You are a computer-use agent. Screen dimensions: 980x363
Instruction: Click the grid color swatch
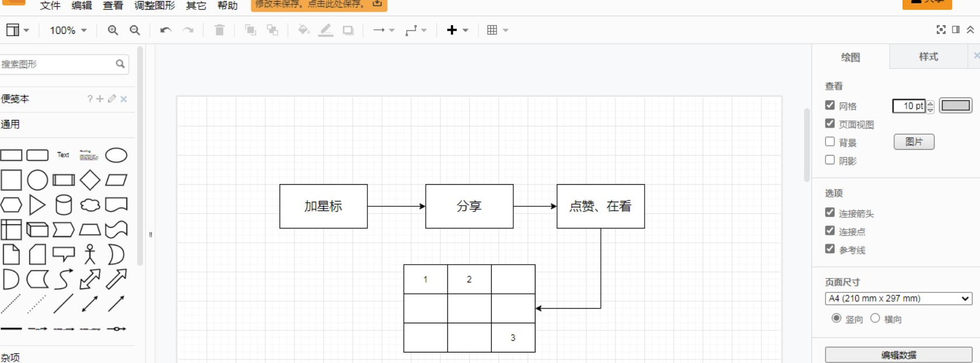[x=956, y=105]
